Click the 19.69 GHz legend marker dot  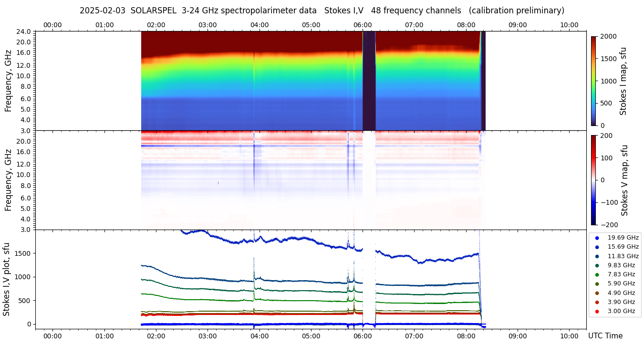pyautogui.click(x=597, y=238)
